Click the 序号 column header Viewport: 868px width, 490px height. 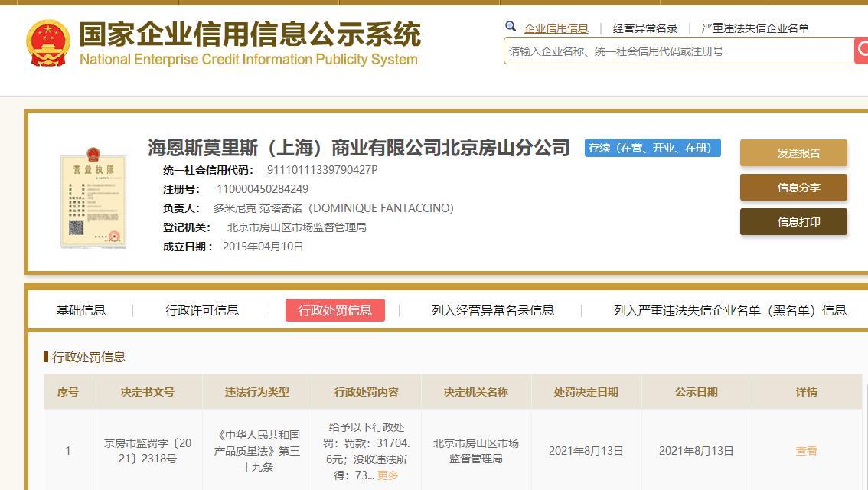(68, 392)
